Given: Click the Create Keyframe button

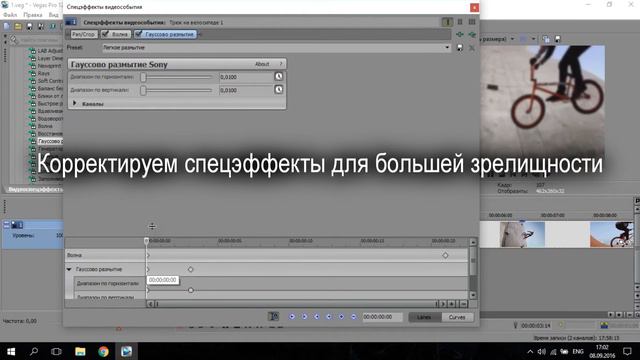Looking at the screenshot, I should pyautogui.click(x=341, y=317).
